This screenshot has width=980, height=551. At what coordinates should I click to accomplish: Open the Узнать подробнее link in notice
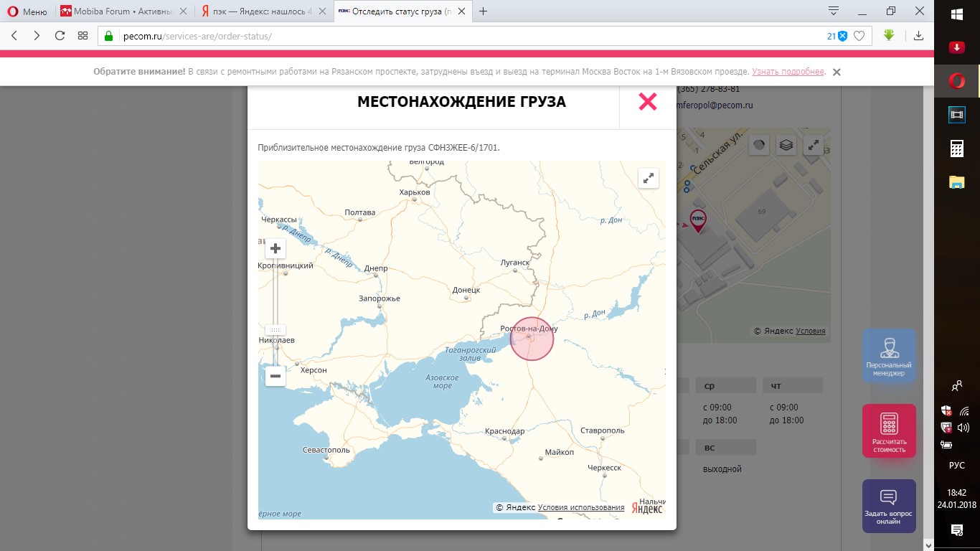788,72
